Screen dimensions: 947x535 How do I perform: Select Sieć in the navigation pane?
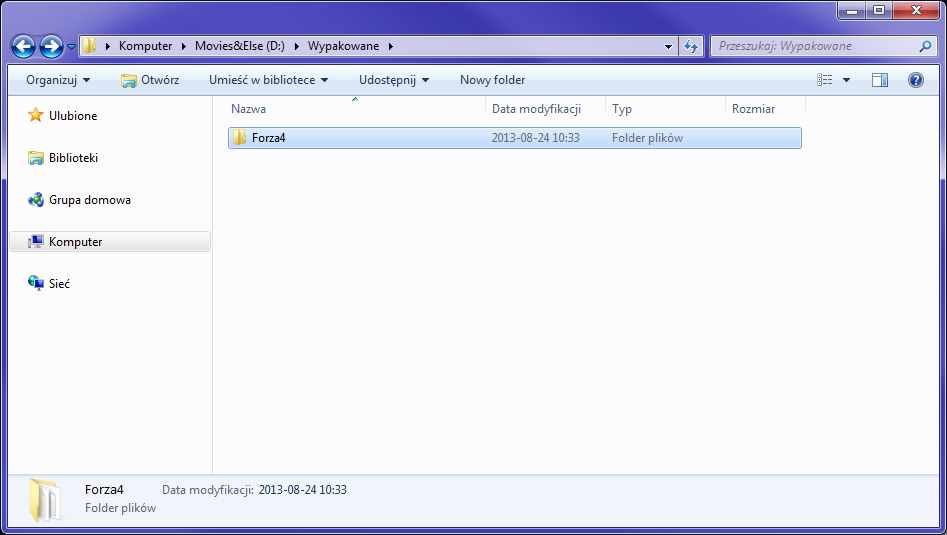click(59, 283)
